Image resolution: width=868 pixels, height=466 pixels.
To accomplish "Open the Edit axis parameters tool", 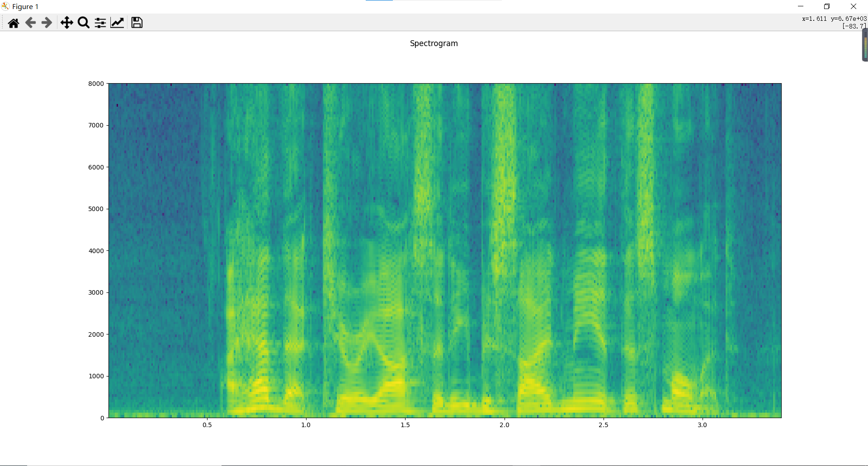I will tap(117, 23).
